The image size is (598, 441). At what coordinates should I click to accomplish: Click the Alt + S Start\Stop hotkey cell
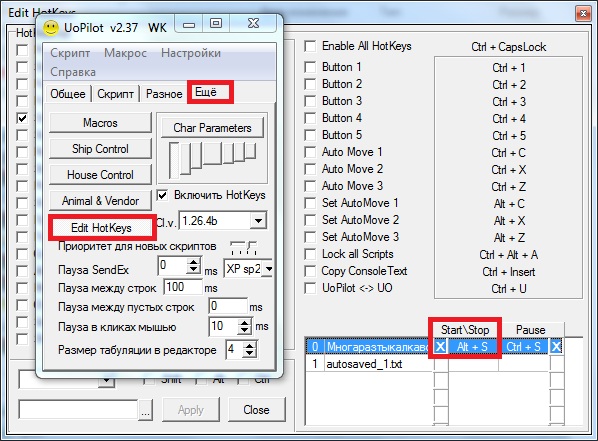473,346
